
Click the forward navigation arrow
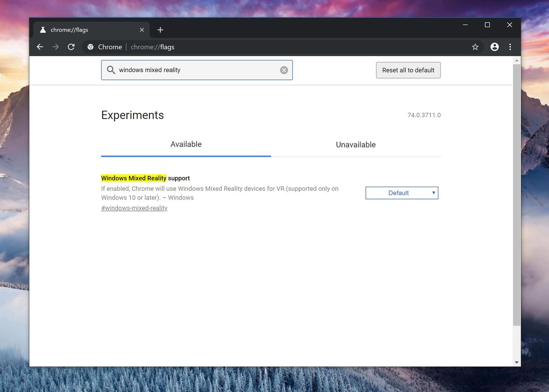[55, 47]
